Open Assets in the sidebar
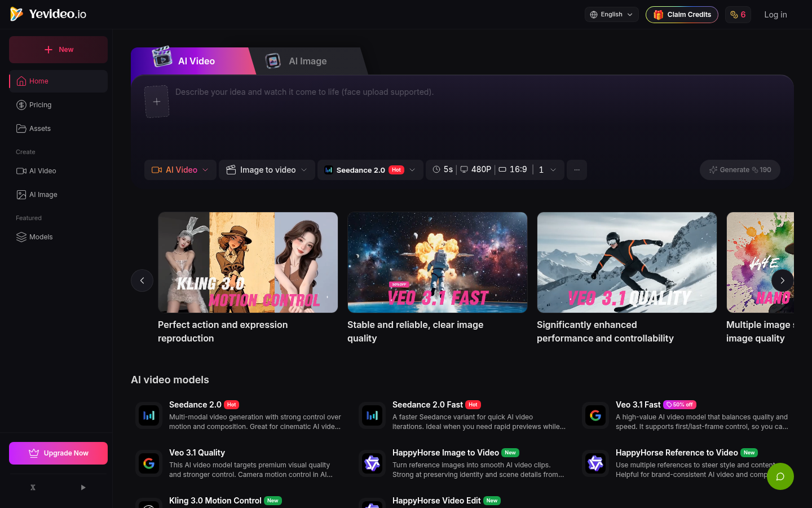Screen dimensions: 812x508 point(59,129)
